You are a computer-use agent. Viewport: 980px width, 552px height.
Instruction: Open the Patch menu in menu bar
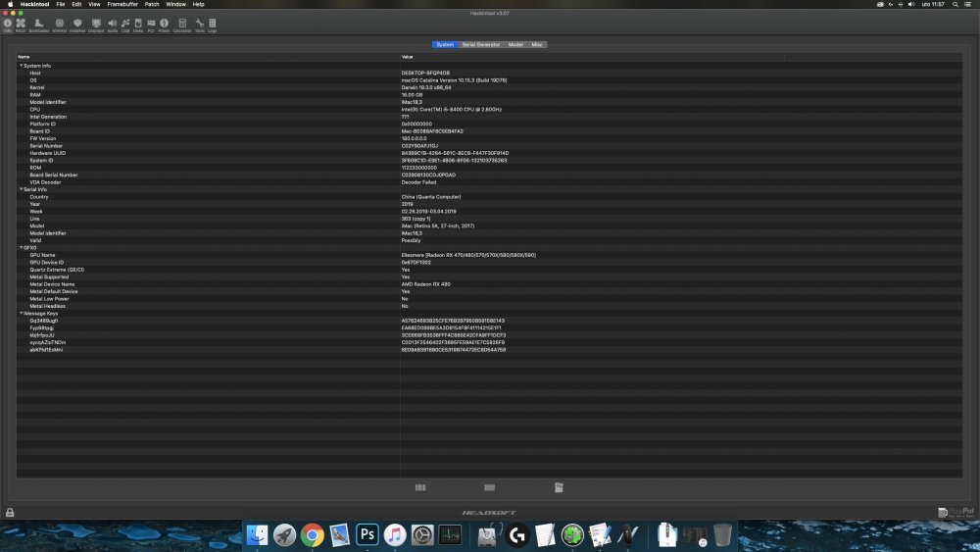[152, 4]
